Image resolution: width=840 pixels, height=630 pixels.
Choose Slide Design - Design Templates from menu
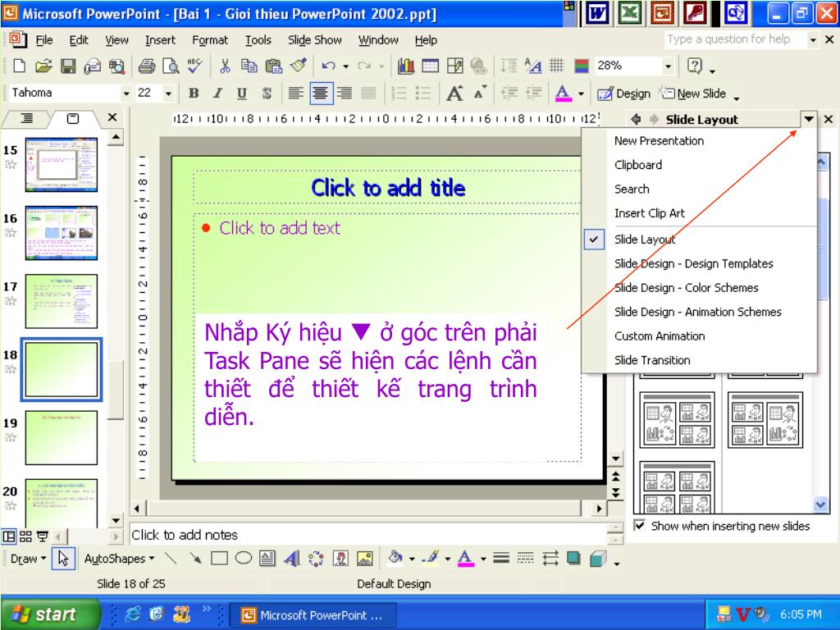[694, 263]
